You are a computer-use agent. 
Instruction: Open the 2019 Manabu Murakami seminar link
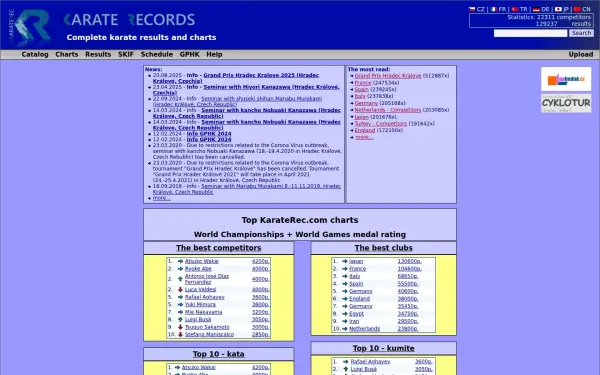(x=247, y=189)
